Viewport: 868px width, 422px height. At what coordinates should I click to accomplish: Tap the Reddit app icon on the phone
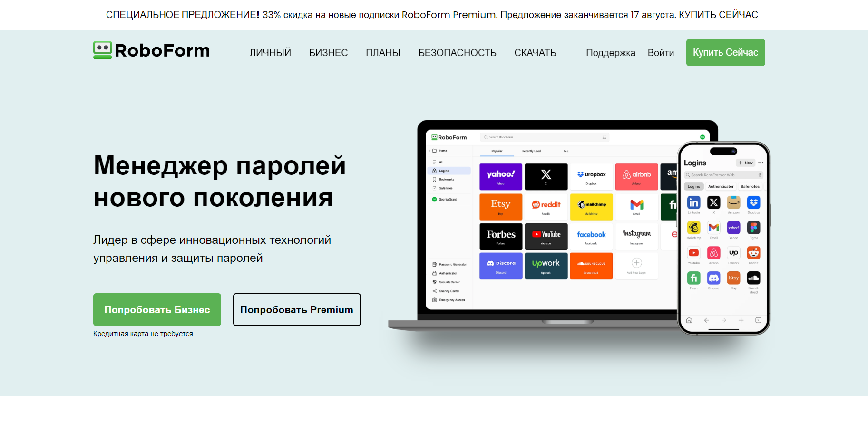coord(753,253)
